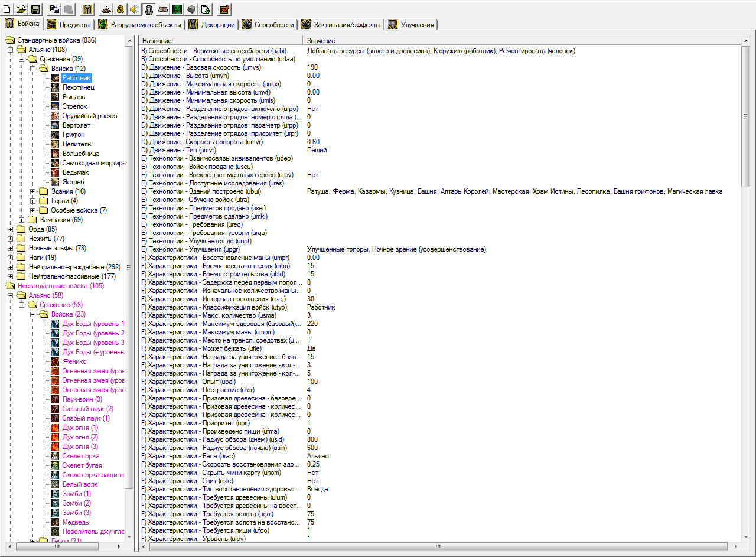Screen dimensions: 756x557
Task: Open the Terrain Editor from toolbar
Action: pos(106,9)
